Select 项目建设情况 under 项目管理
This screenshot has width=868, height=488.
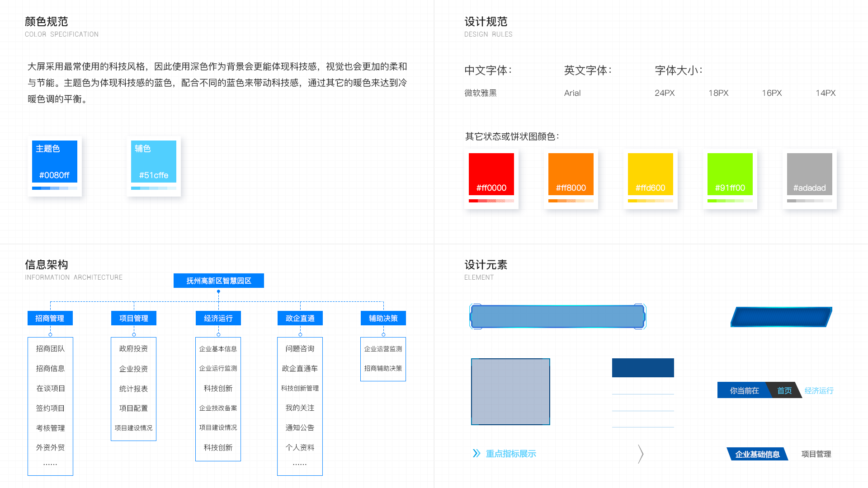[x=133, y=428]
